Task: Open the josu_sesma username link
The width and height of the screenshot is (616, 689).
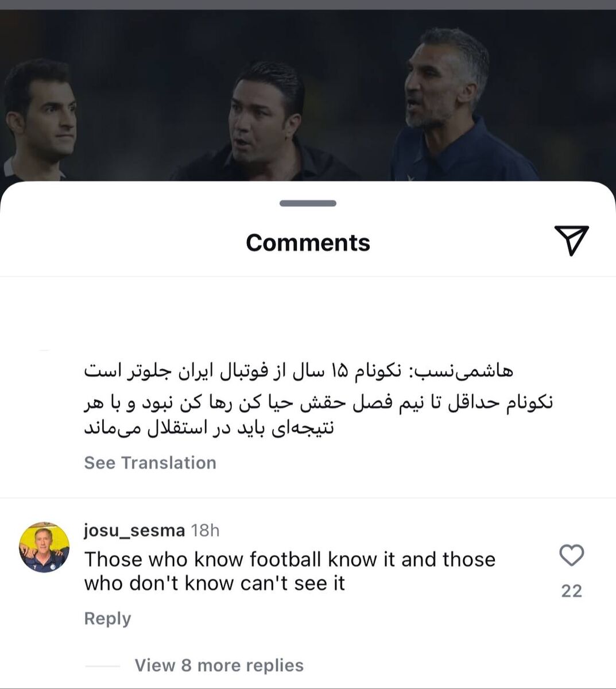Action: click(x=134, y=530)
